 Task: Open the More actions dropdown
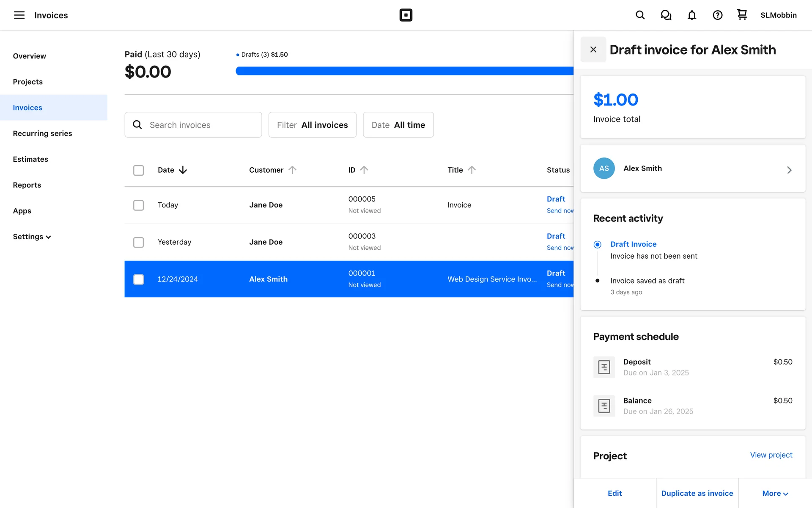coord(775,493)
